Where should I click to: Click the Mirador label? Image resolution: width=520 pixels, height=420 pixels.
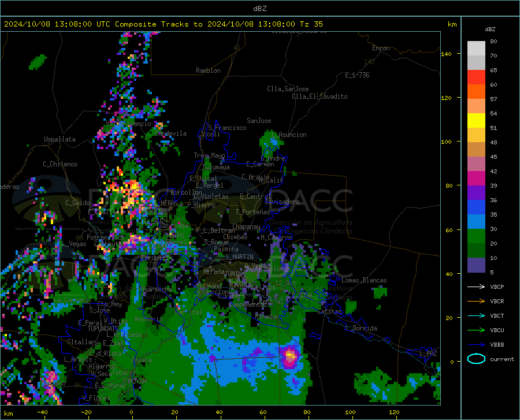[x=268, y=317]
